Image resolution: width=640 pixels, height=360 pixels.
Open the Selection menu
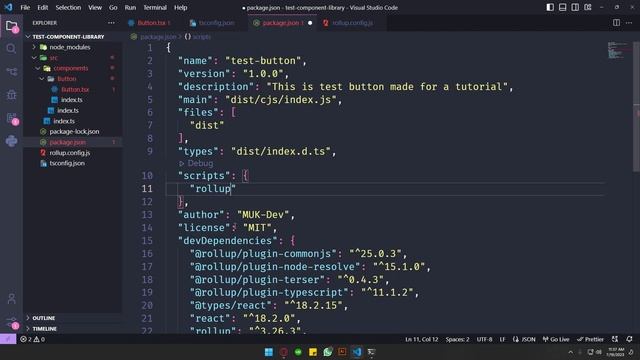[x=68, y=7]
